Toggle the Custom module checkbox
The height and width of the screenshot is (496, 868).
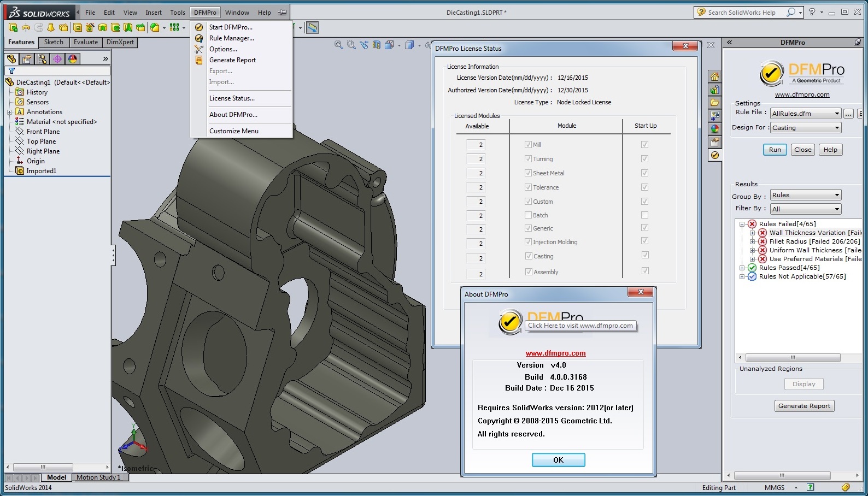[x=528, y=201]
